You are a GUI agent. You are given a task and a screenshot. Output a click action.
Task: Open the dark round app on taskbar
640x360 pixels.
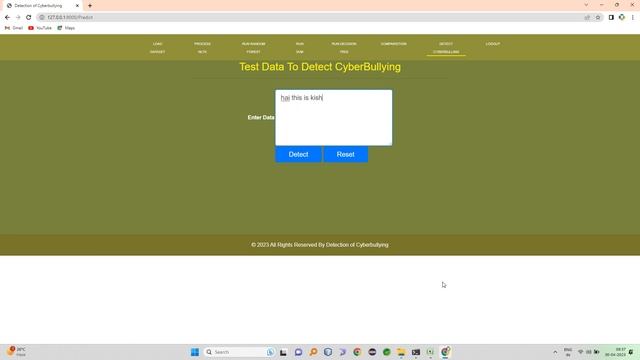click(372, 352)
